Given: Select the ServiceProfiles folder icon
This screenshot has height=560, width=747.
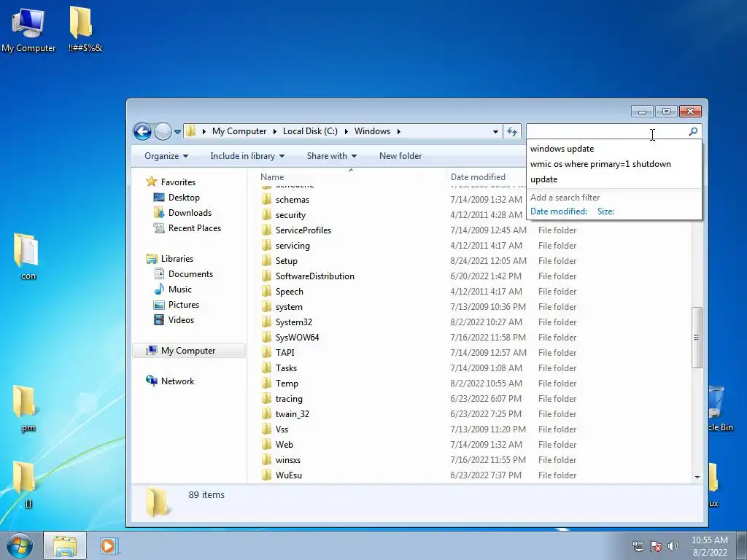Looking at the screenshot, I should point(267,230).
